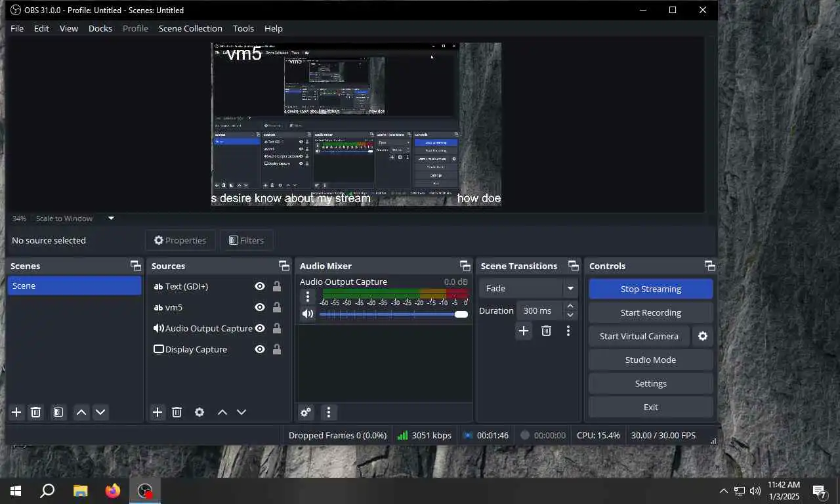Select Display Capture source row
Screen dimensions: 840x504
click(219, 349)
